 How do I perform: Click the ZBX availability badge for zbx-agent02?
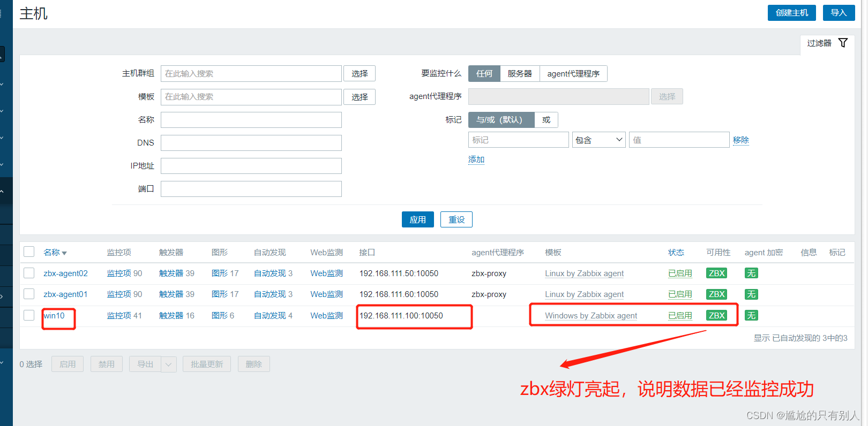pyautogui.click(x=716, y=273)
